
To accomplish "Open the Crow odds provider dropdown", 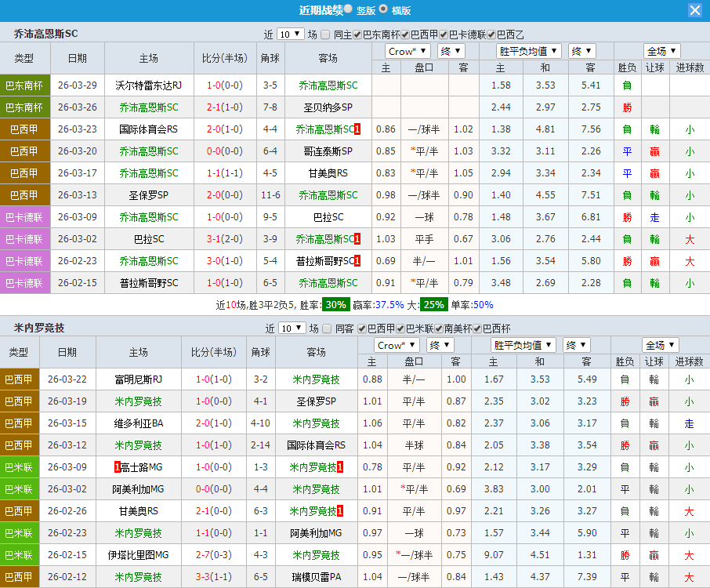I will tap(407, 50).
